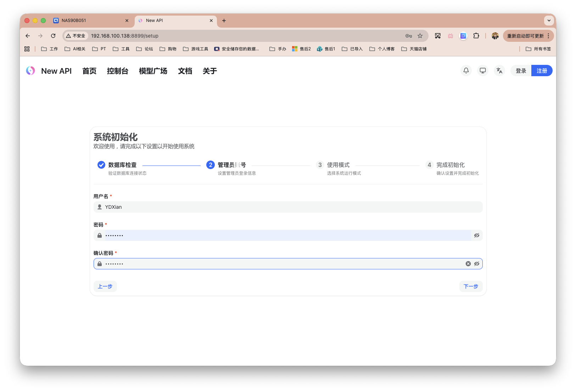Open the language switcher icon
Screen dimensions: 576x392
[x=499, y=71]
